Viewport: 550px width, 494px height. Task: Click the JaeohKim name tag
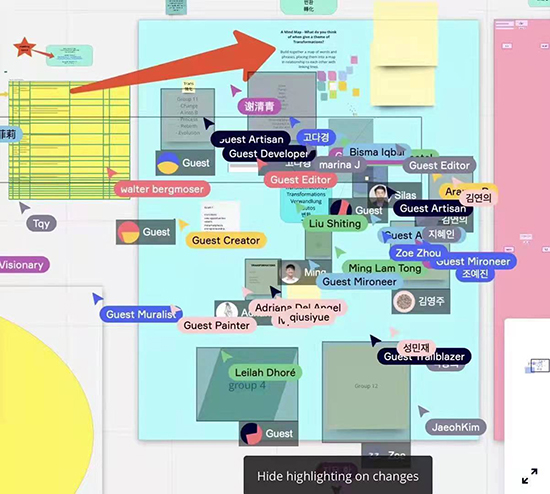(x=456, y=427)
